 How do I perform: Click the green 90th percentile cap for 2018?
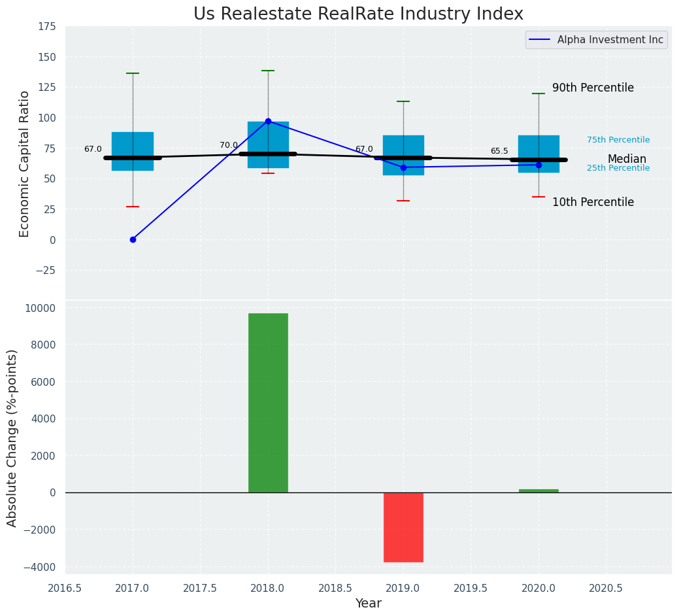[268, 71]
